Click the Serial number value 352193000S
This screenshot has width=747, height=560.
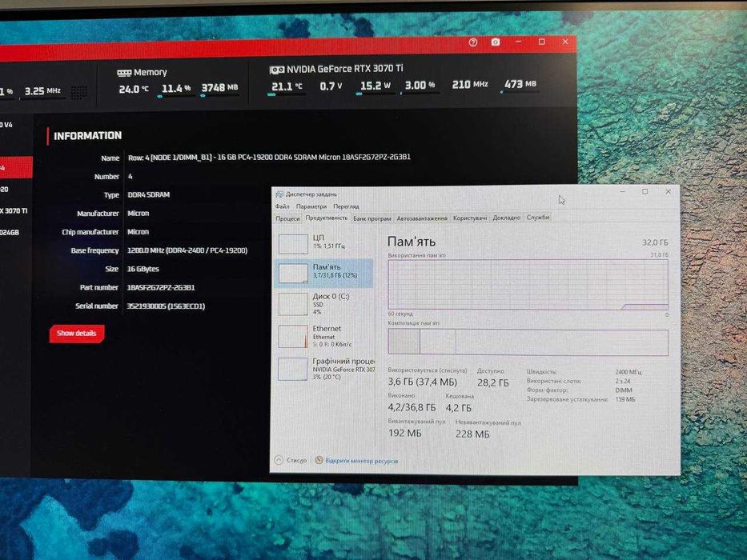166,306
